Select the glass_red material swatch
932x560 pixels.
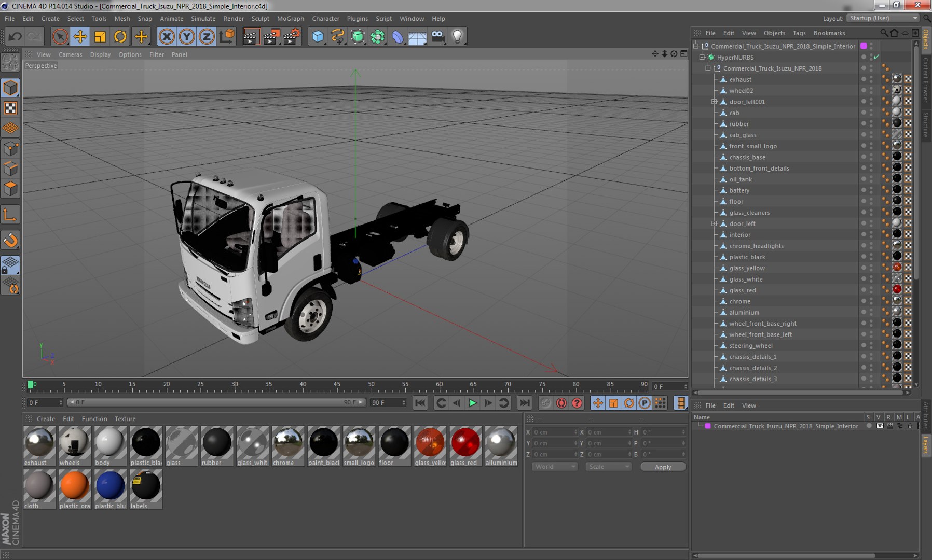[x=465, y=446]
